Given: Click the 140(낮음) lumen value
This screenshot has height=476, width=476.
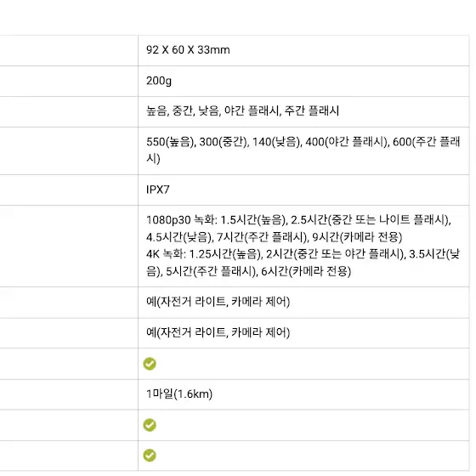Looking at the screenshot, I should tap(277, 142).
